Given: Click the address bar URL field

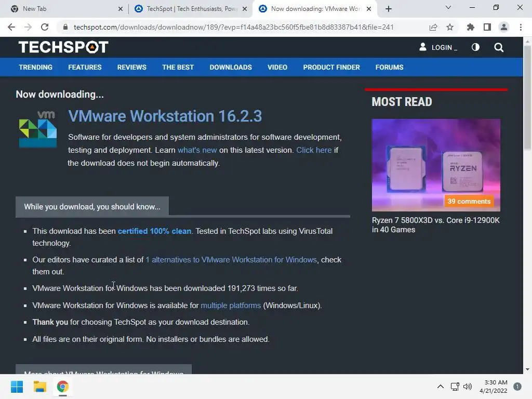Looking at the screenshot, I should coord(233,27).
